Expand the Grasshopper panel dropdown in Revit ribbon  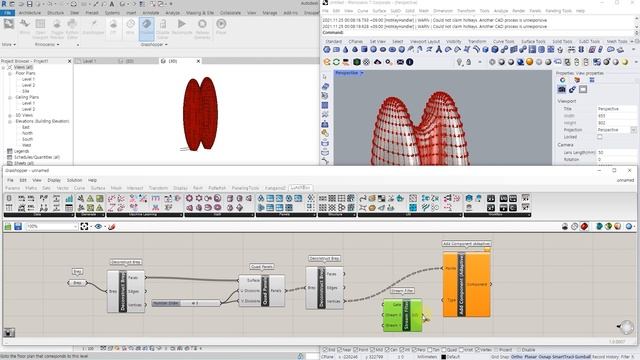point(166,44)
